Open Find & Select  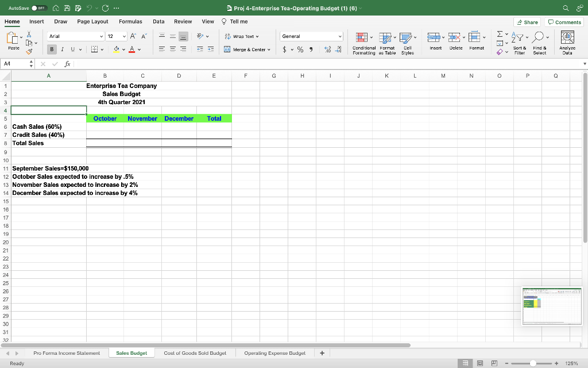540,44
